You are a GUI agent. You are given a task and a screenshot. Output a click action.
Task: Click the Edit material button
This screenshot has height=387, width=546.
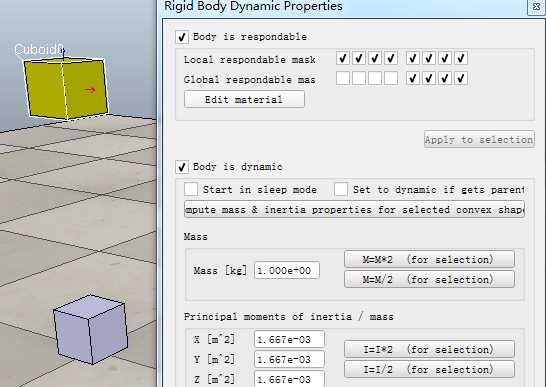[244, 100]
